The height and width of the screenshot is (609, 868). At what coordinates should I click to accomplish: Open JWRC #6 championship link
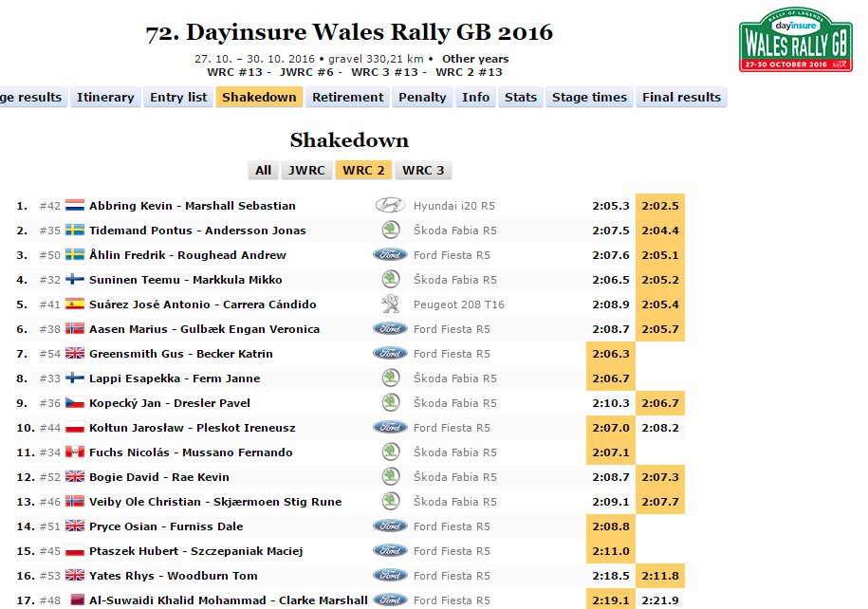306,72
